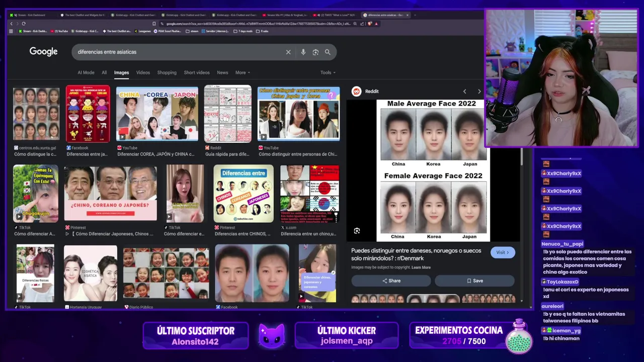This screenshot has height=362, width=644.
Task: Open the centros.edu.xunta.gal faces grid thumbnail
Action: [36, 114]
